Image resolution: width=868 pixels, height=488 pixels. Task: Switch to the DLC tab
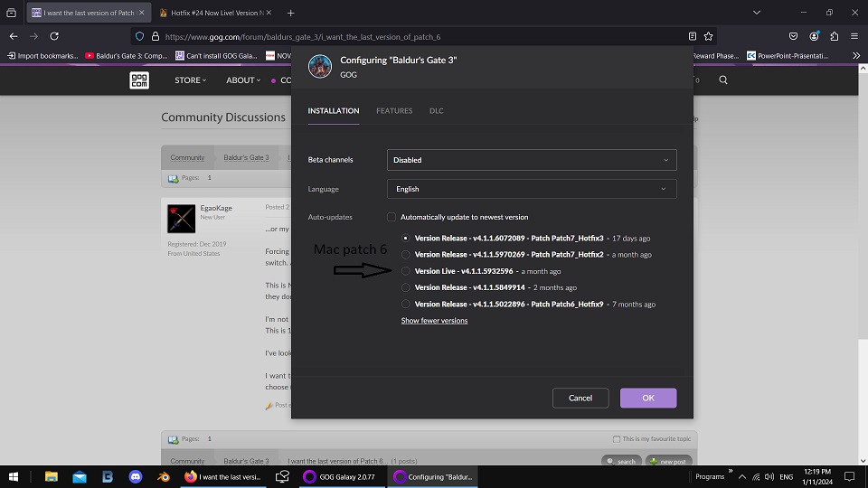coord(436,110)
